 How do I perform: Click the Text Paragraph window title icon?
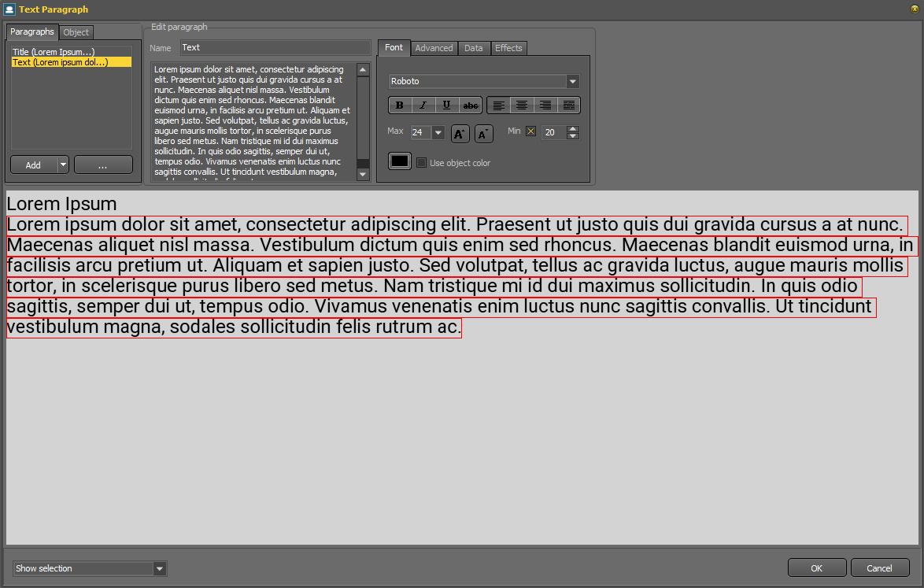[x=9, y=9]
